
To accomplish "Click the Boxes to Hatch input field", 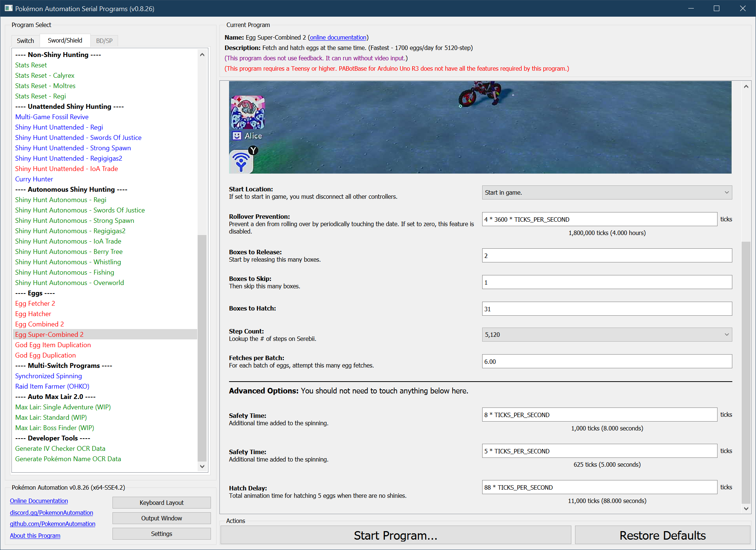I will 607,309.
